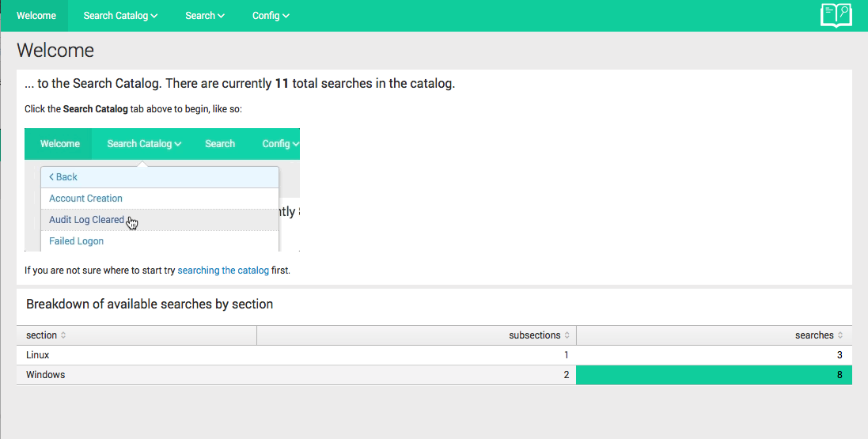Expand the Search Catalog menu in top navigation

pyautogui.click(x=120, y=16)
